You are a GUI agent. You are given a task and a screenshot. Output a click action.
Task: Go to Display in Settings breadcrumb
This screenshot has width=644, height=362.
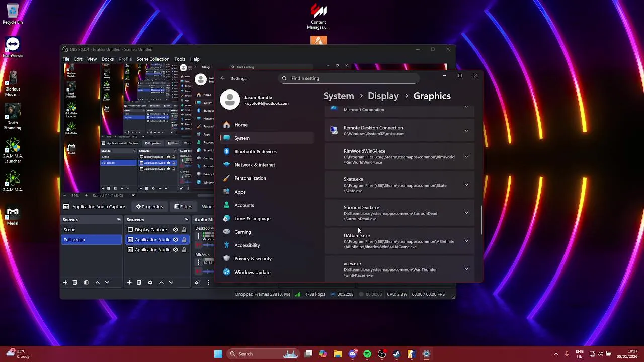383,96
